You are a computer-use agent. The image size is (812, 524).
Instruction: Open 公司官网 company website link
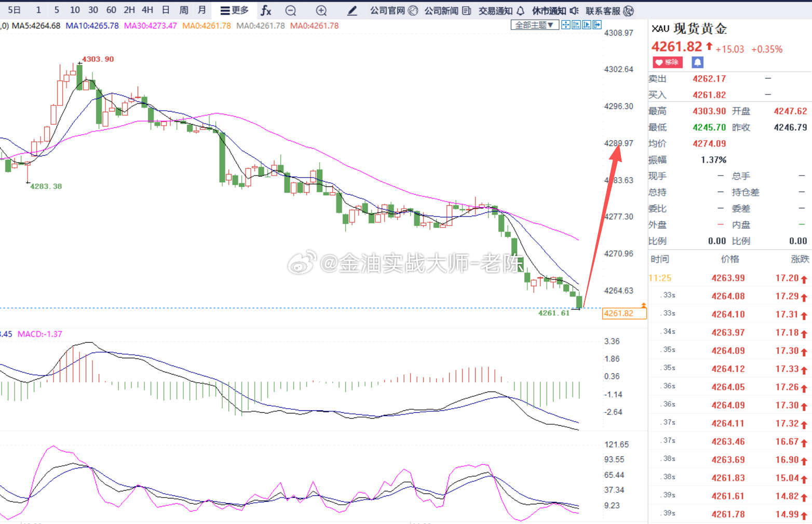tap(394, 10)
